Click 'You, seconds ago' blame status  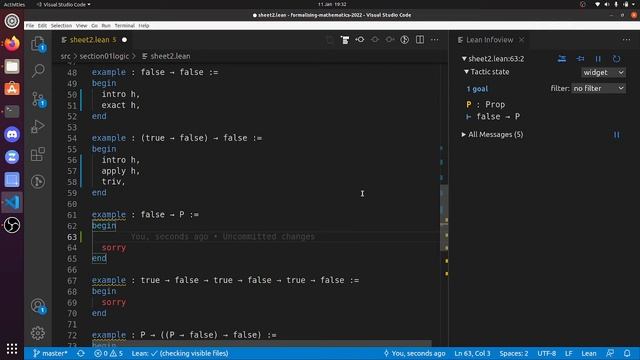414,353
